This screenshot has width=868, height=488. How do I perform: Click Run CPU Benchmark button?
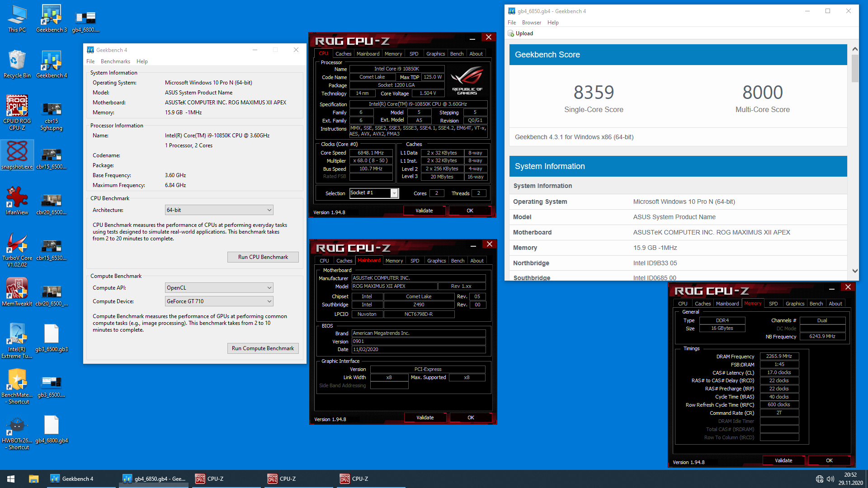tap(263, 257)
